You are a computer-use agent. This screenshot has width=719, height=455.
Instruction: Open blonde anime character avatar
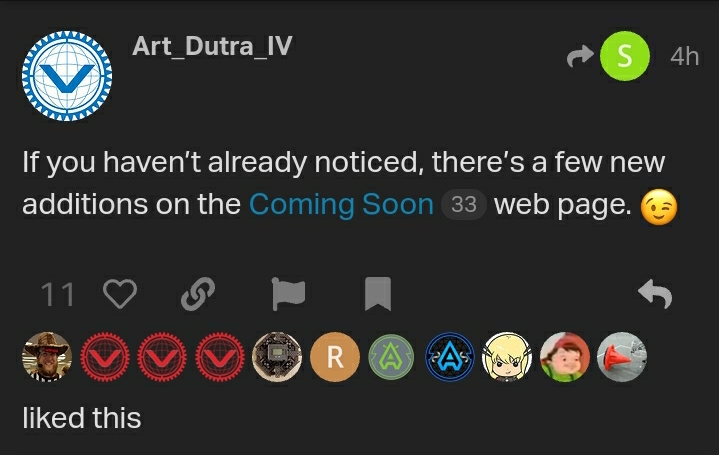(507, 357)
